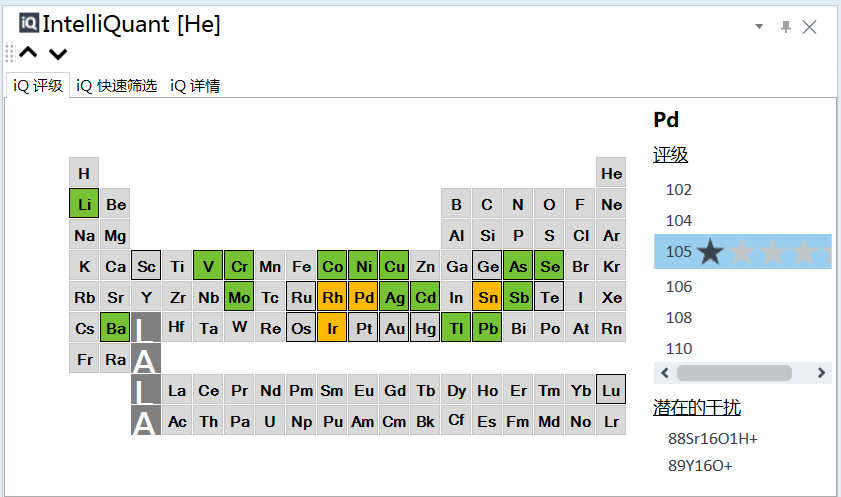Select the Mo element tile
Viewport: 841px width, 497px height.
(x=239, y=297)
